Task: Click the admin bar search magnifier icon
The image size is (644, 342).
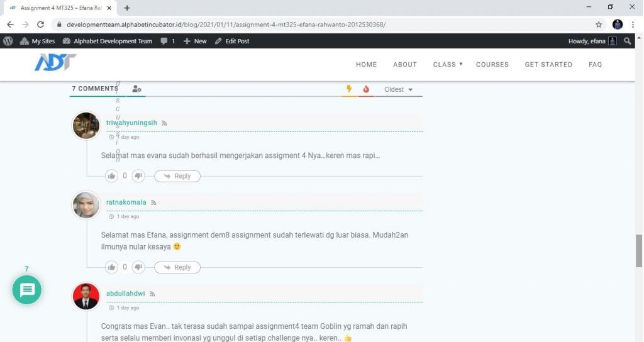Action: [627, 41]
